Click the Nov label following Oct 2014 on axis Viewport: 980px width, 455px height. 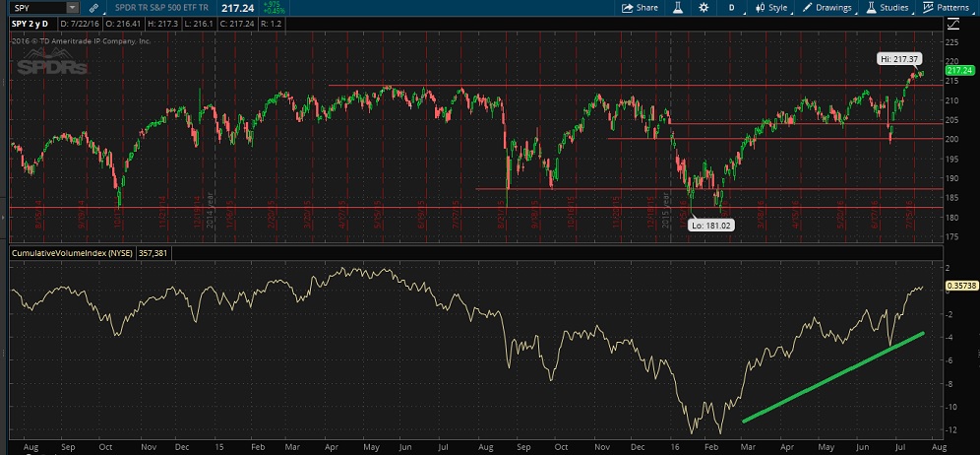click(x=149, y=448)
